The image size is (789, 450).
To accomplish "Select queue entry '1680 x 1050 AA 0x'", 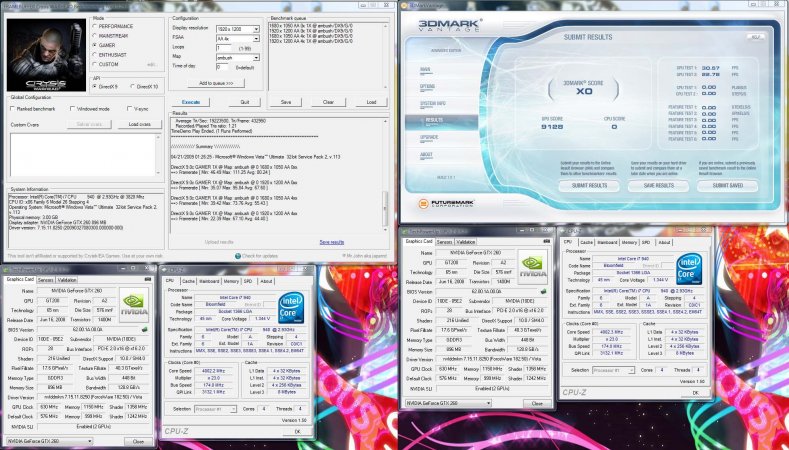I will (311, 25).
